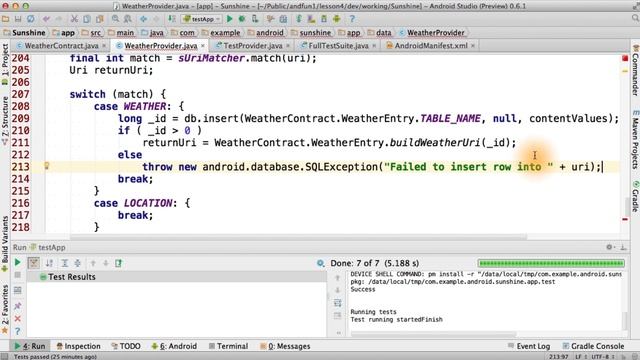640x360 pixels.
Task: Click the Find magnifier icon
Action: tap(116, 19)
